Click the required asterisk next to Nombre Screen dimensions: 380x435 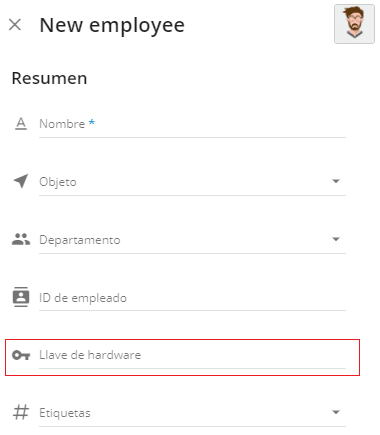(x=91, y=122)
